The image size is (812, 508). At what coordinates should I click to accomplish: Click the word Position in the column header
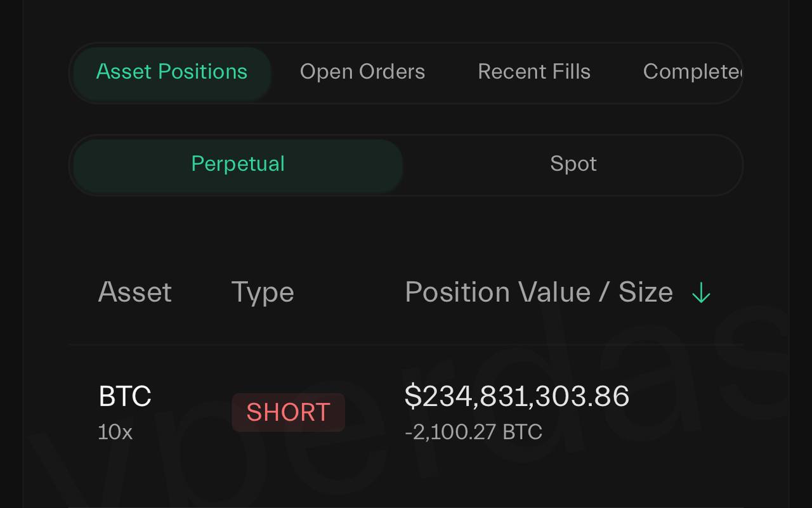pos(457,293)
